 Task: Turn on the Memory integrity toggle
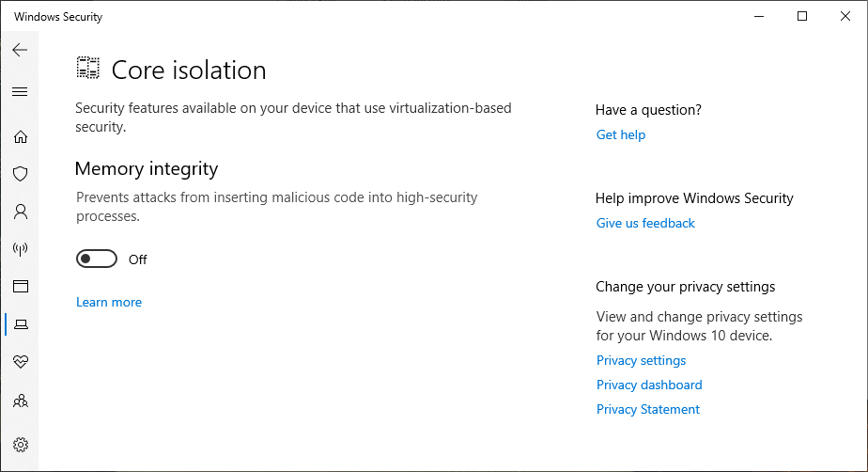(x=97, y=260)
